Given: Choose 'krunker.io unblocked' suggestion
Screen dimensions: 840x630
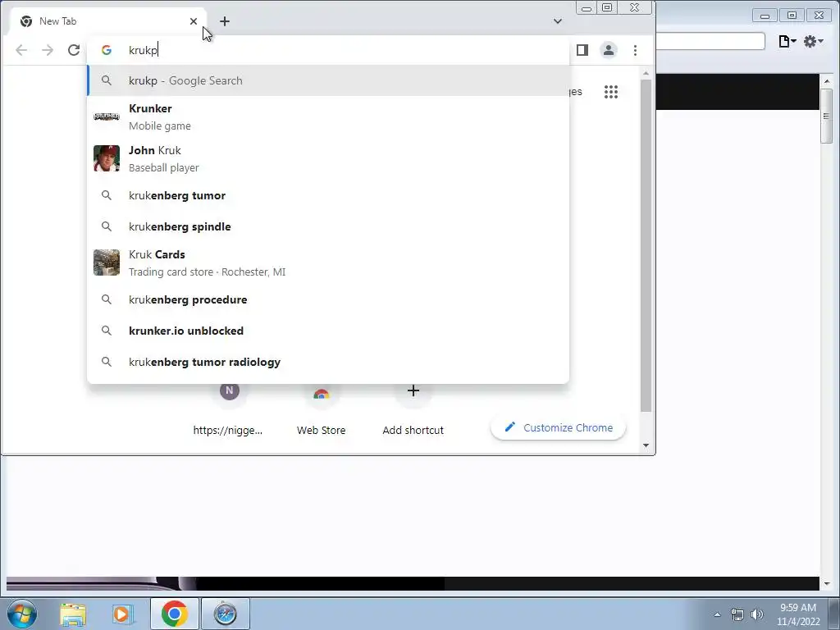Looking at the screenshot, I should click(328, 331).
